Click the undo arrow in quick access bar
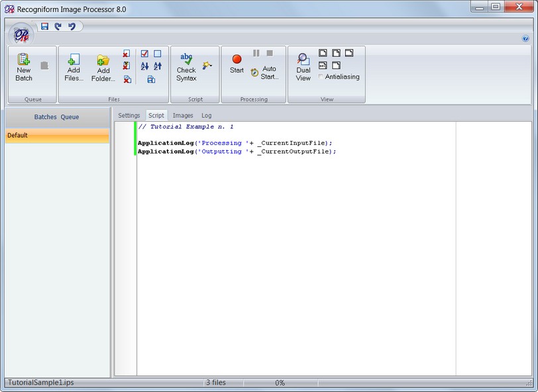Viewport: 538px width, 392px height. point(72,26)
